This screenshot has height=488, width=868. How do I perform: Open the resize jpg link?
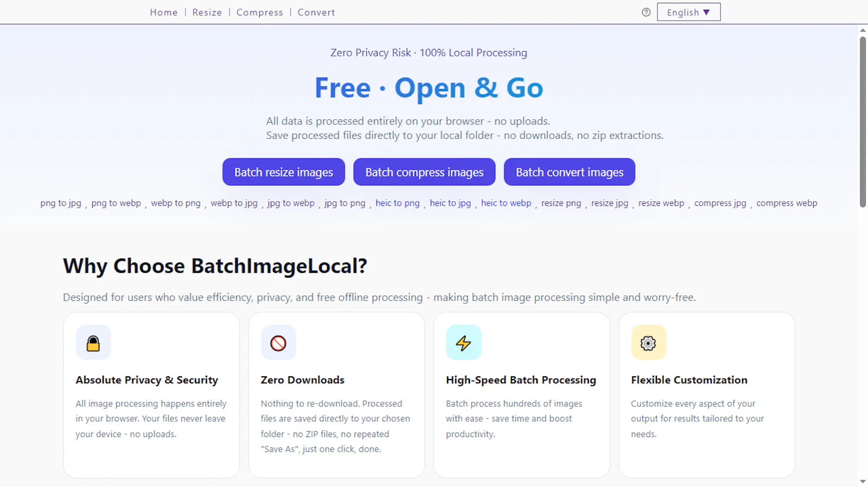click(610, 203)
